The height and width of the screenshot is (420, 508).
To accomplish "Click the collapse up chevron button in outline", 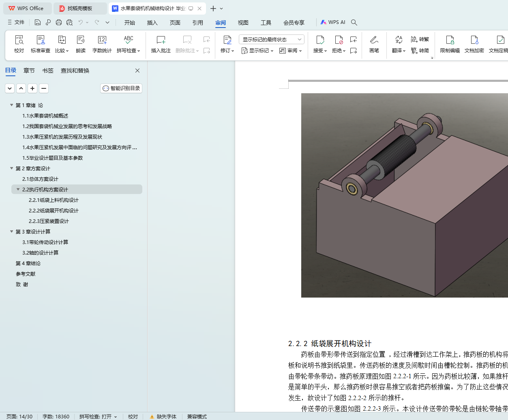I will [21, 88].
